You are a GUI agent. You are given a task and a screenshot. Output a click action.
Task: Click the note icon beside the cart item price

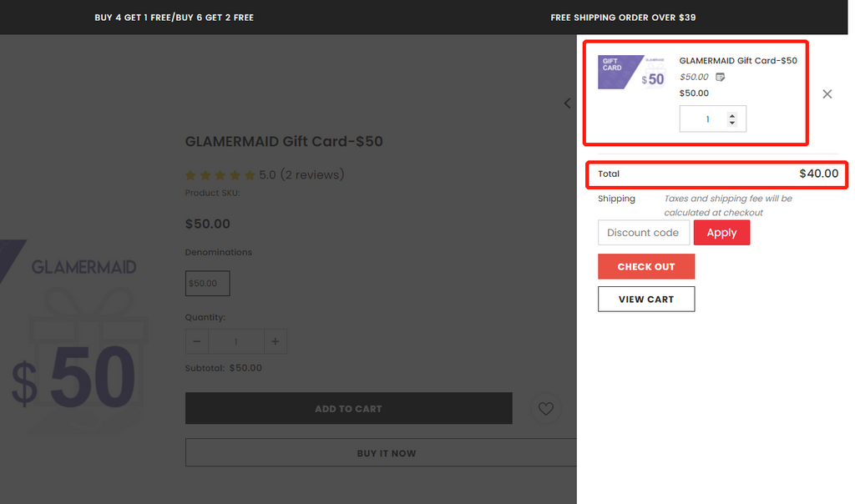click(721, 77)
